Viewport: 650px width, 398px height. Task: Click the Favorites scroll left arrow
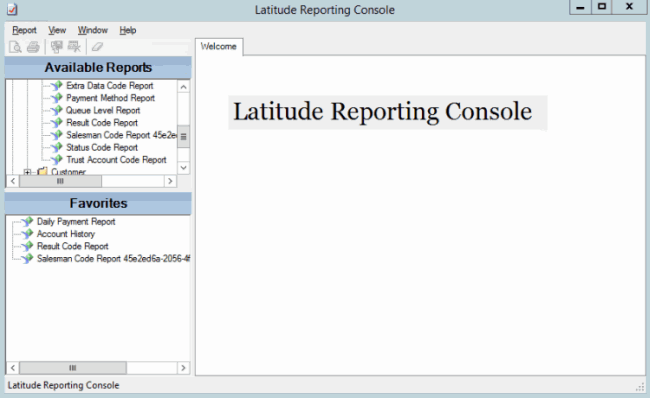13,368
